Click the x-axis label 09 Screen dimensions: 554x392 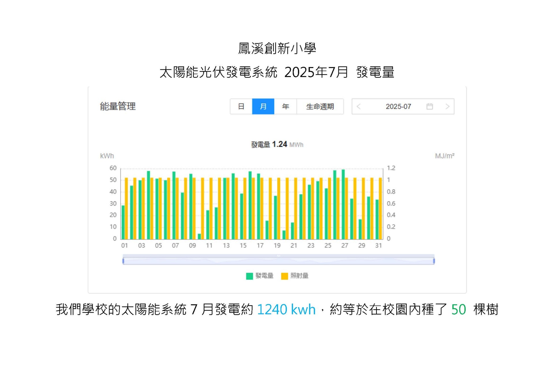[192, 245]
